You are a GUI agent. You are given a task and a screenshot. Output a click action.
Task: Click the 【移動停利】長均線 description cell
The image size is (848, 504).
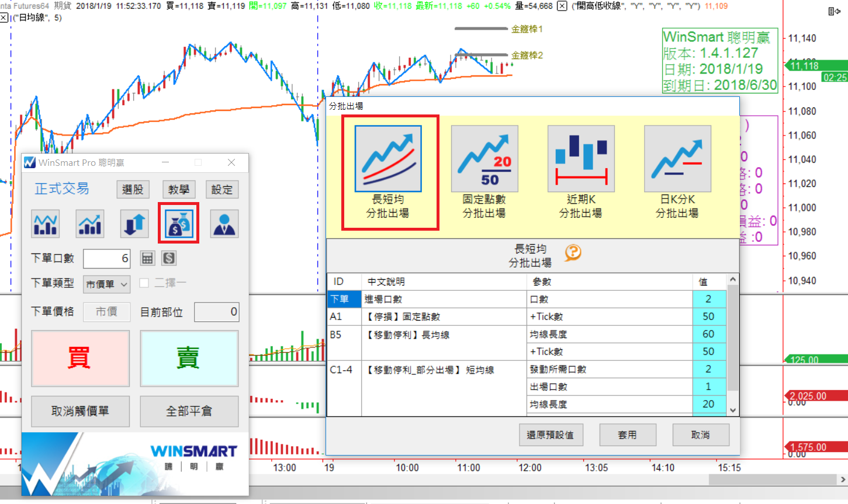tap(444, 343)
